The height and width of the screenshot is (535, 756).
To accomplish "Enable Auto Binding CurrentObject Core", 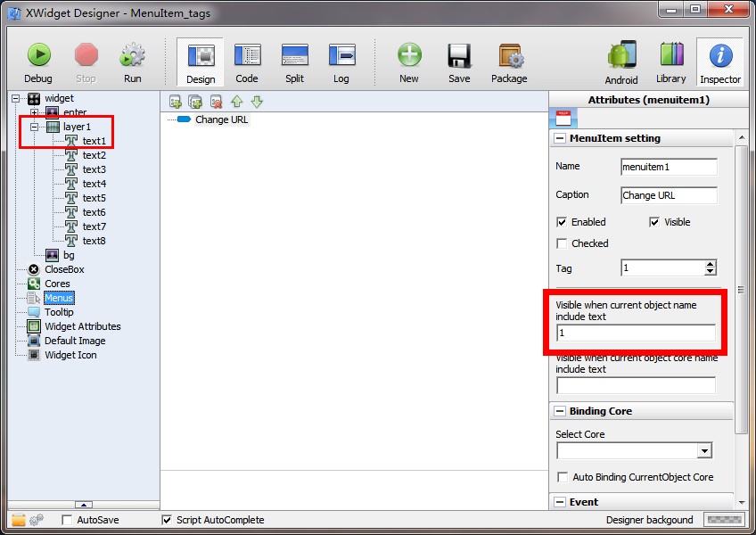I will [563, 477].
